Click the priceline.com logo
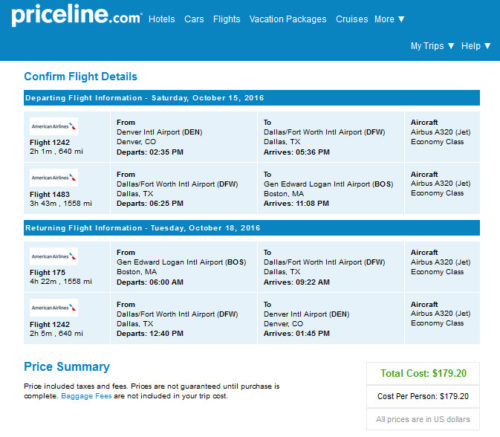This screenshot has width=500, height=437. 77,15
